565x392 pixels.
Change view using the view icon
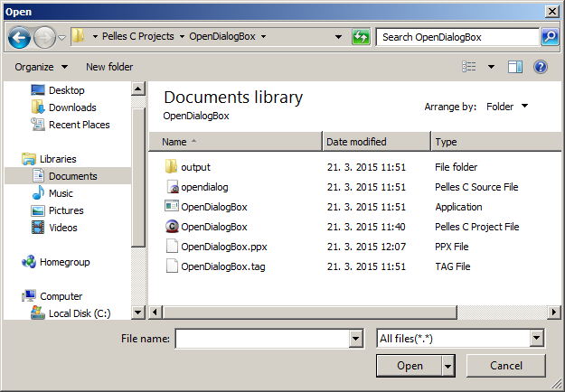tap(469, 67)
